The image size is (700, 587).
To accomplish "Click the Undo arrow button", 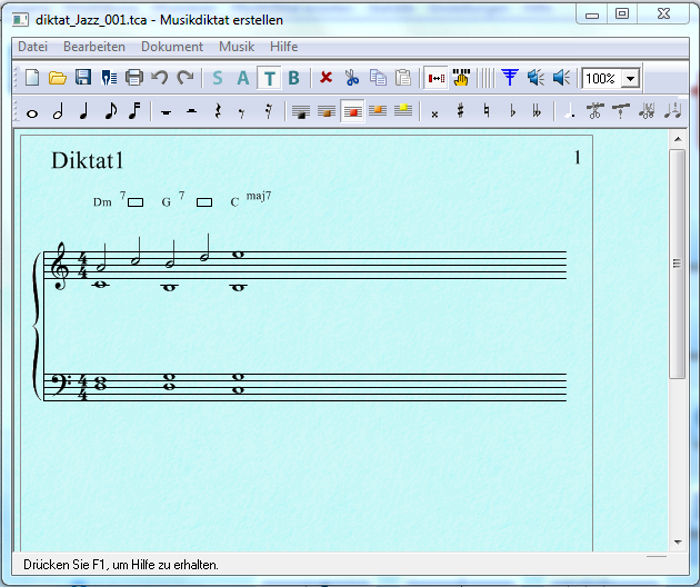I will point(159,78).
